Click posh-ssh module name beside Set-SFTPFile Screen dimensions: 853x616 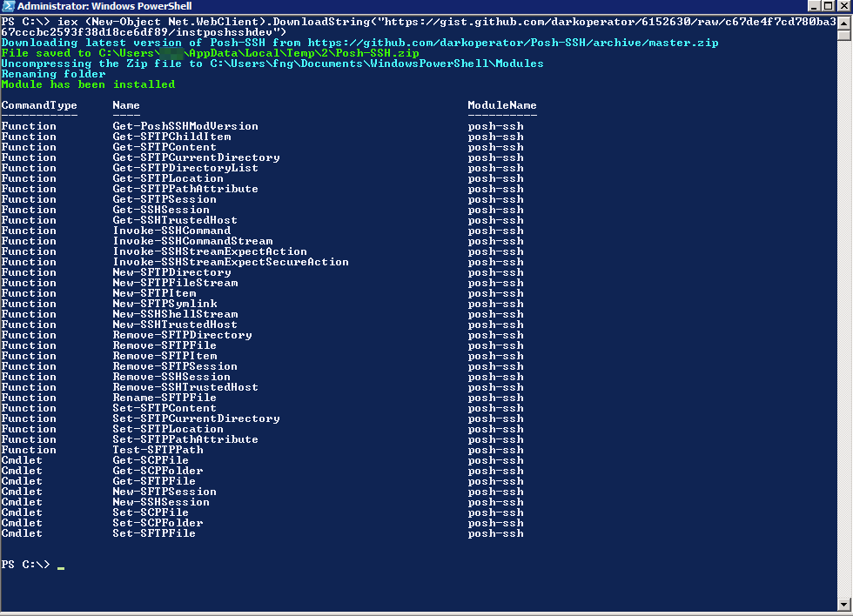click(495, 533)
